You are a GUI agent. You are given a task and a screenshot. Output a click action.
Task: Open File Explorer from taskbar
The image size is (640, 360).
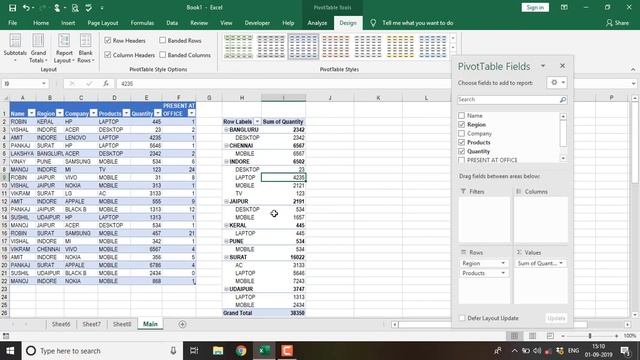pos(218,351)
